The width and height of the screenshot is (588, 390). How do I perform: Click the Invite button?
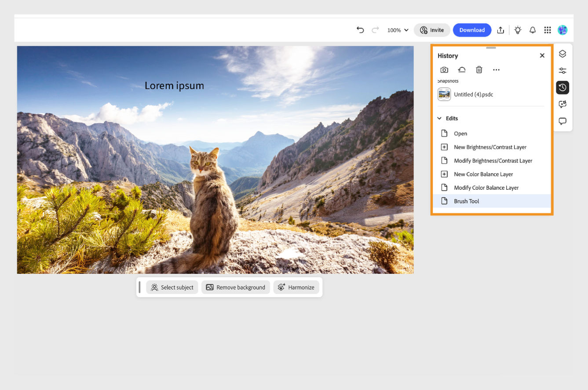[432, 30]
